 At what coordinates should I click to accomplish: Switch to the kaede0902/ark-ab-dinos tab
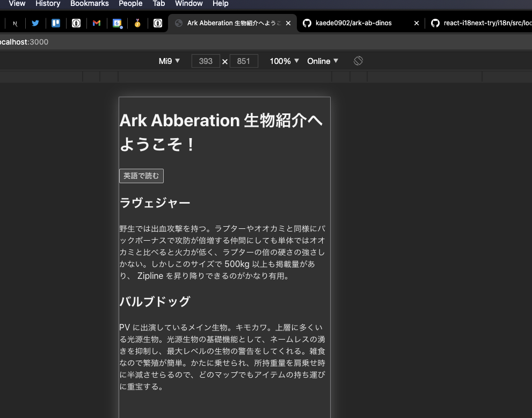tap(354, 23)
